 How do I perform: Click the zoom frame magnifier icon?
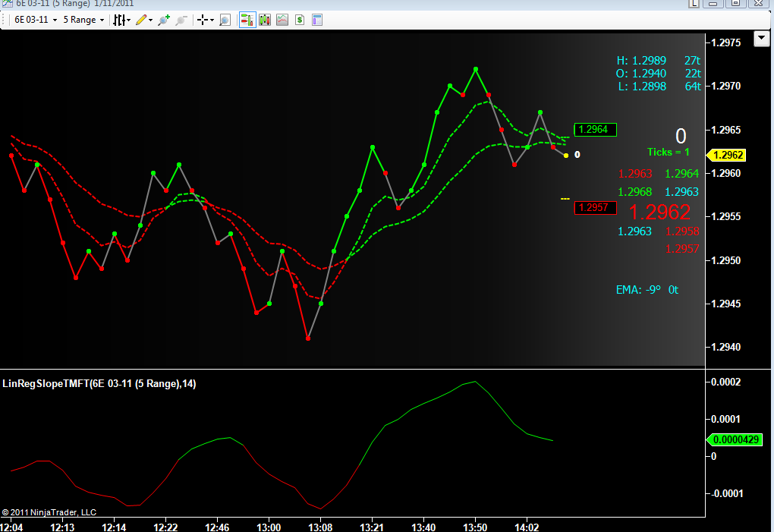pos(225,20)
